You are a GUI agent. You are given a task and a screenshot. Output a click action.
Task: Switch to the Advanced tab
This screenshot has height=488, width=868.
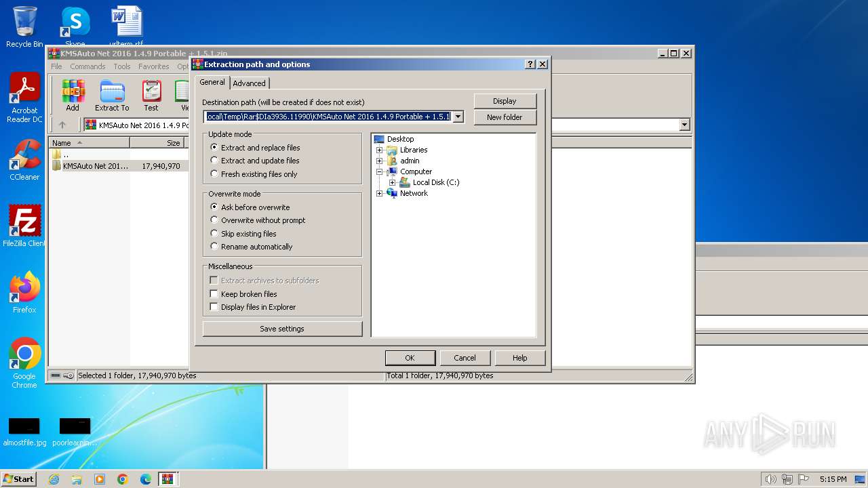[249, 83]
